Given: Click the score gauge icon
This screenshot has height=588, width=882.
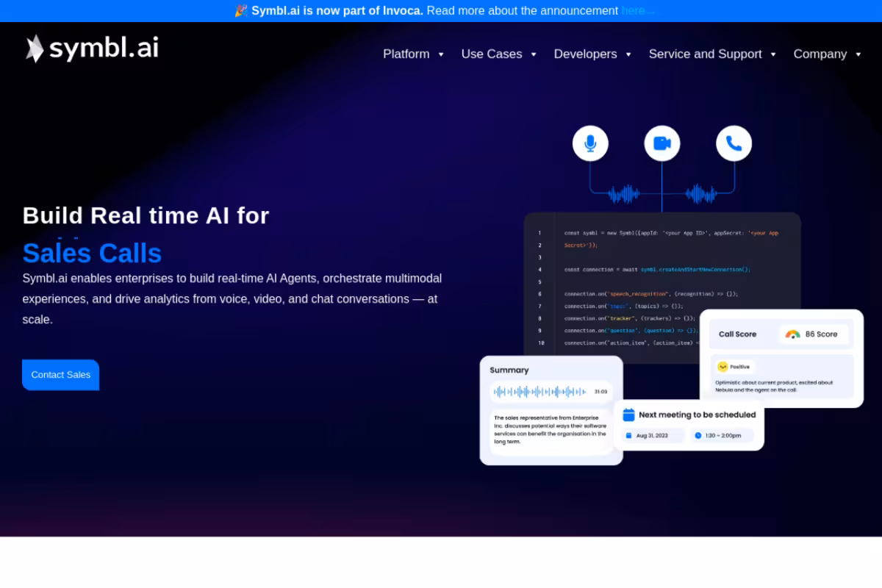Looking at the screenshot, I should pos(792,334).
